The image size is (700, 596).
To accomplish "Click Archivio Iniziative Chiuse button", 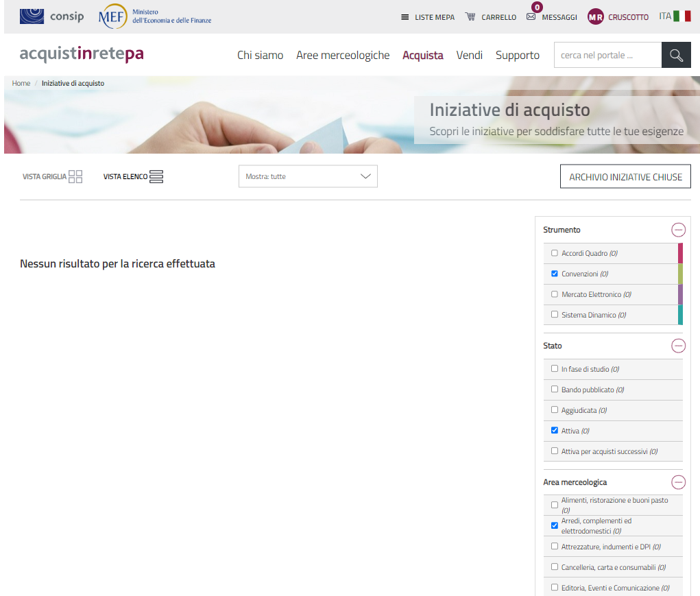I will 625,176.
